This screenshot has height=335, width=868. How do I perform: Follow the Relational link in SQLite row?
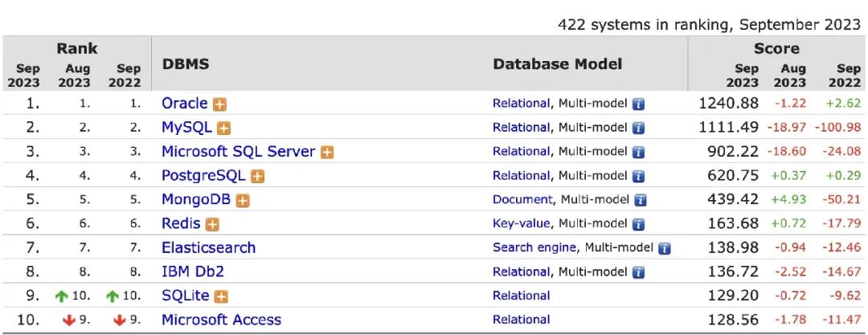521,296
